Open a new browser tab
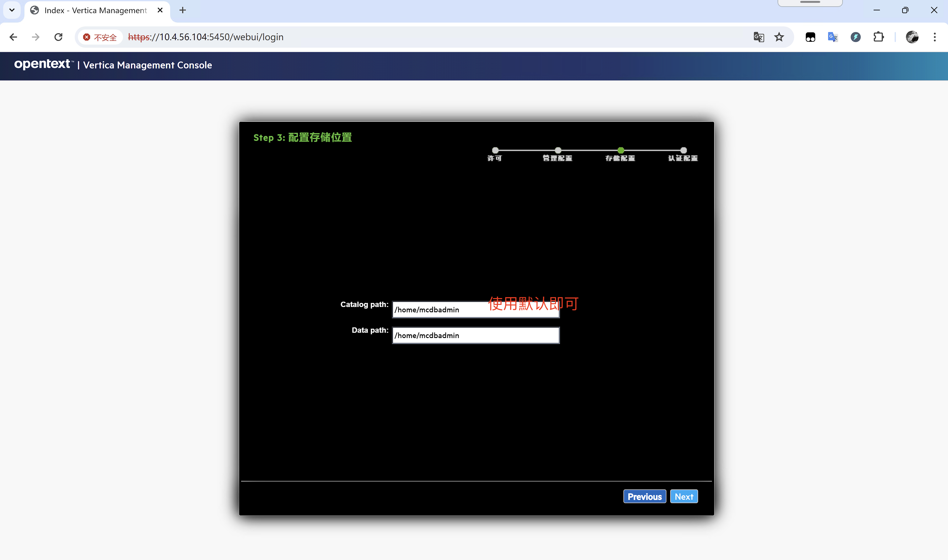The height and width of the screenshot is (560, 948). pyautogui.click(x=183, y=10)
